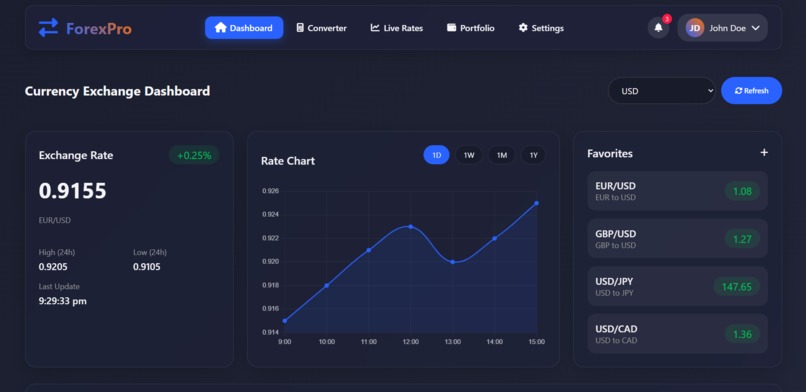This screenshot has height=392, width=806.
Task: Click the chart data point at 9:00
Action: tap(285, 321)
